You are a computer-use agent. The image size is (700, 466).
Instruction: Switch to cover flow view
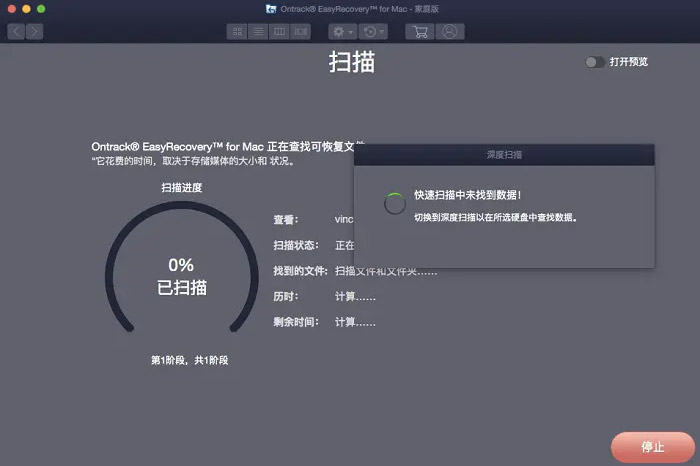coord(300,32)
